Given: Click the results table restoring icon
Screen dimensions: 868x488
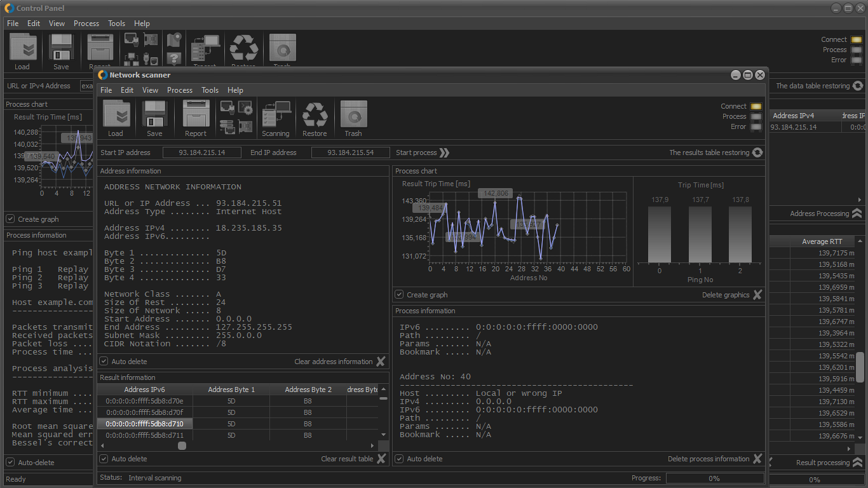Looking at the screenshot, I should pos(757,152).
